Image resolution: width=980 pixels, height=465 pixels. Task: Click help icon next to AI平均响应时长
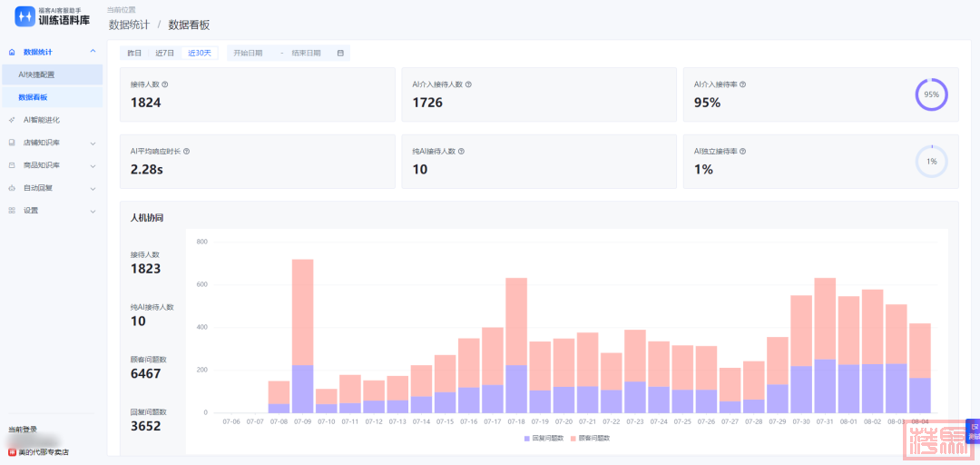[187, 152]
